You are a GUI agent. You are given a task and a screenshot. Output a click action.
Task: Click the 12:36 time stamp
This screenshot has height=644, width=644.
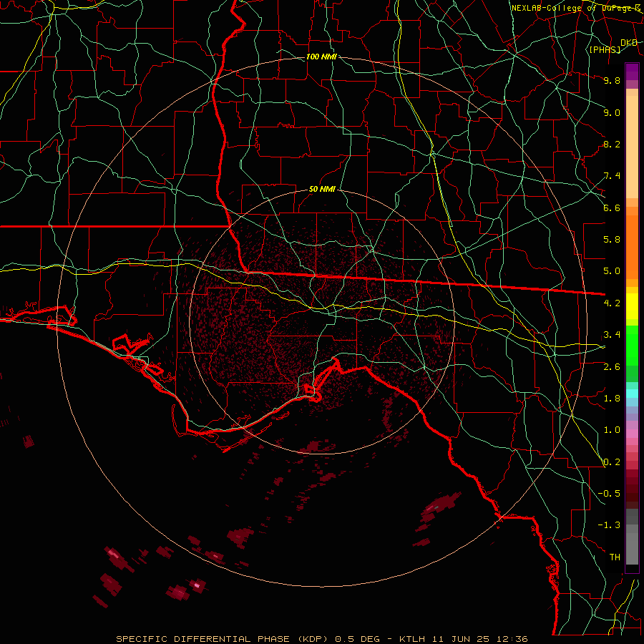(512, 639)
